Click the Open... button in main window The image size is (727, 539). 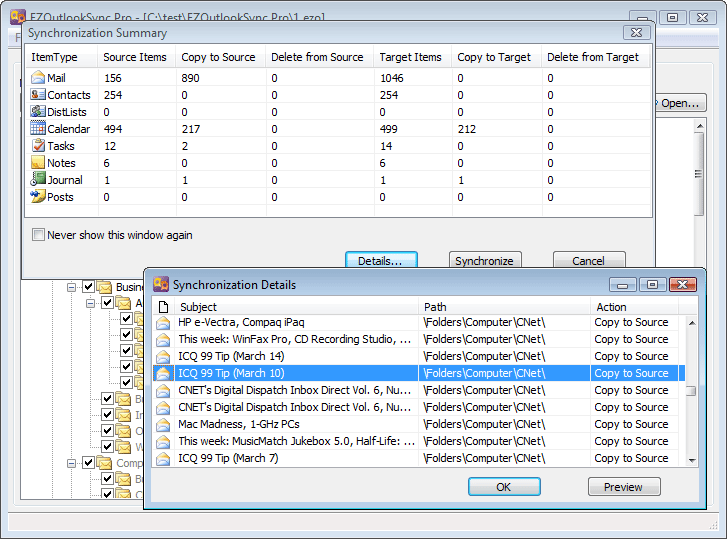680,103
